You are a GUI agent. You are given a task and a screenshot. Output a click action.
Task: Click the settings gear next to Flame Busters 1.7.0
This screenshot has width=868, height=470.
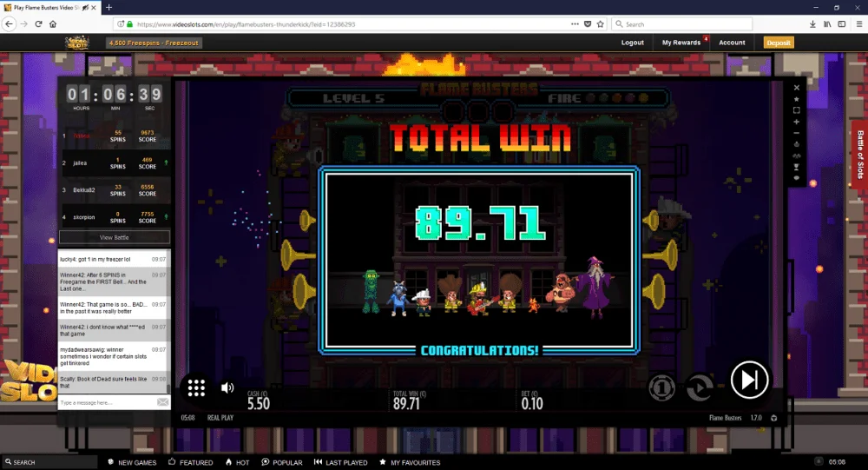pyautogui.click(x=774, y=418)
